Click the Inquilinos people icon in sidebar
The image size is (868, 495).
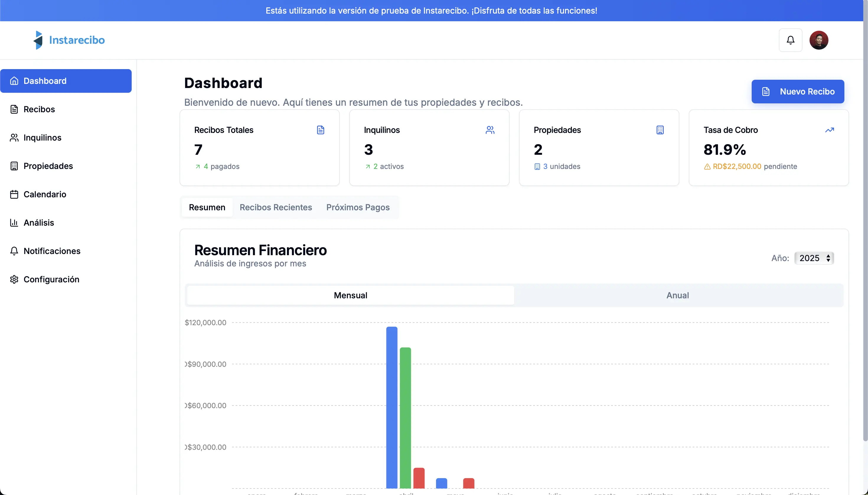[14, 138]
